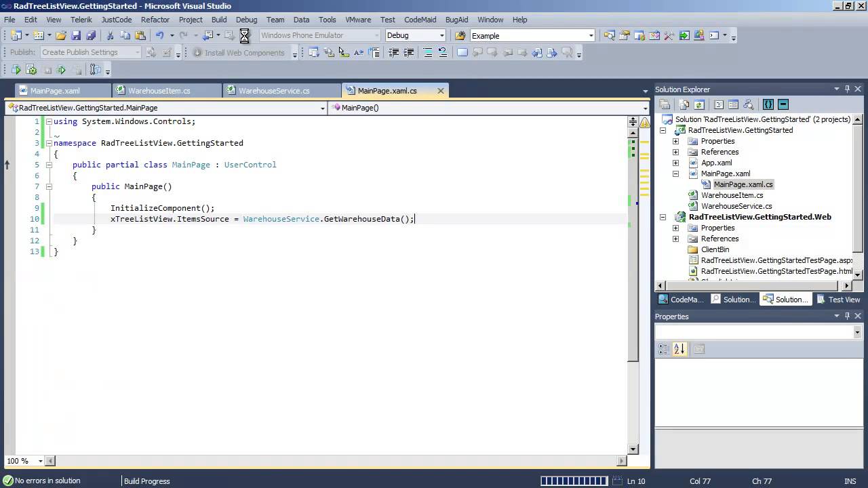
Task: Click the Cut scissors icon
Action: click(x=110, y=35)
